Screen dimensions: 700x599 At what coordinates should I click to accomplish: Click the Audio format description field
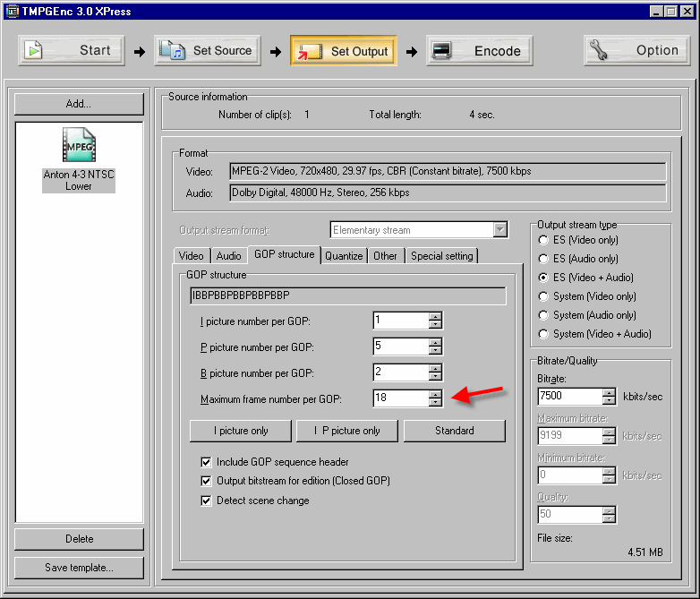coord(448,193)
